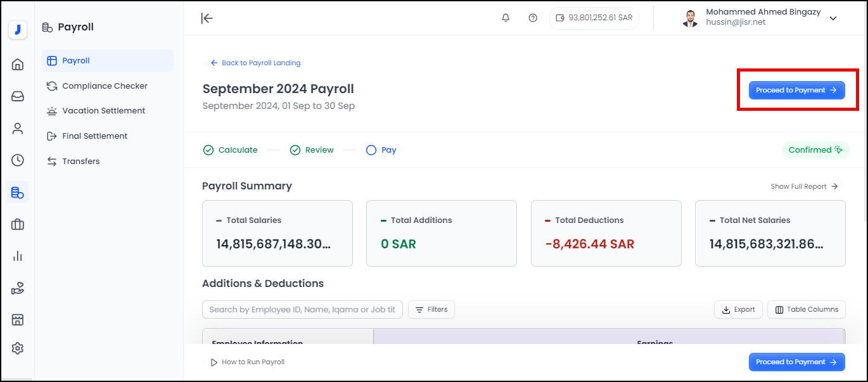This screenshot has height=382, width=868.
Task: Switch to the Compliance Checker section
Action: pos(104,86)
